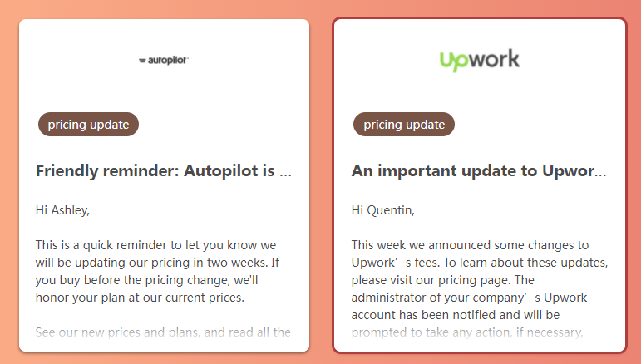Click the 'Upwork's fees. To learn about' line
The image size is (641, 364).
[x=480, y=263]
